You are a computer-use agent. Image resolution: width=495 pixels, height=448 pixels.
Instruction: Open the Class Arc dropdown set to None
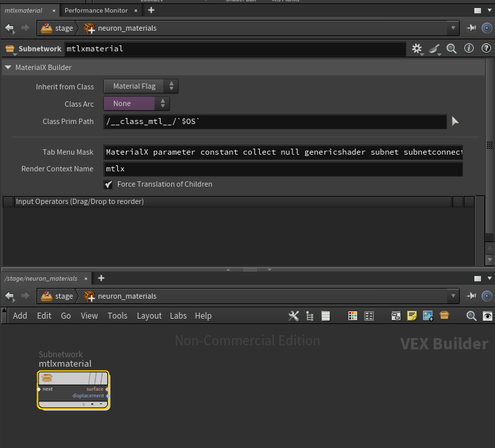pyautogui.click(x=137, y=103)
